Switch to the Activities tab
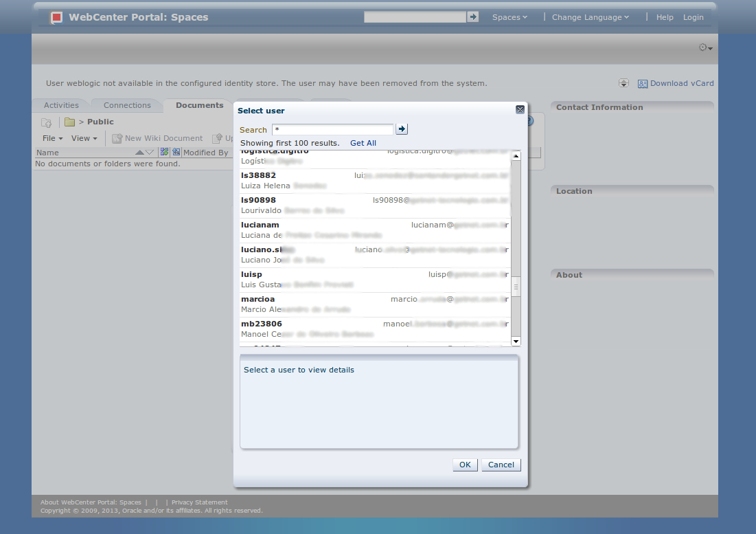The image size is (756, 534). (x=61, y=106)
